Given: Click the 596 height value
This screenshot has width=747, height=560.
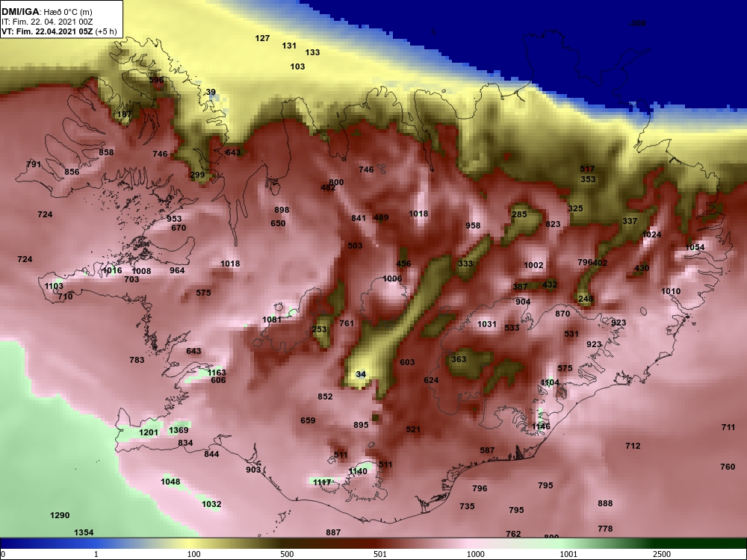Looking at the screenshot, I should [156, 80].
